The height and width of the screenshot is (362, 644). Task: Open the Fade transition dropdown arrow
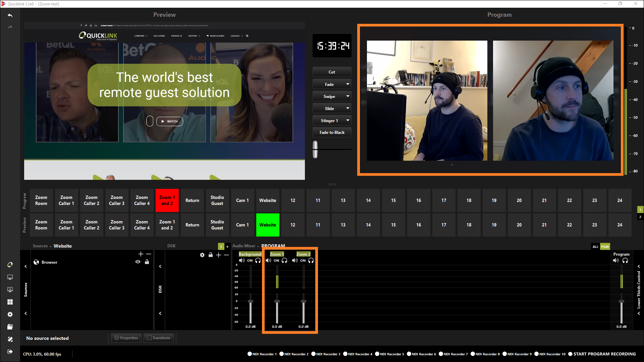[x=348, y=84]
